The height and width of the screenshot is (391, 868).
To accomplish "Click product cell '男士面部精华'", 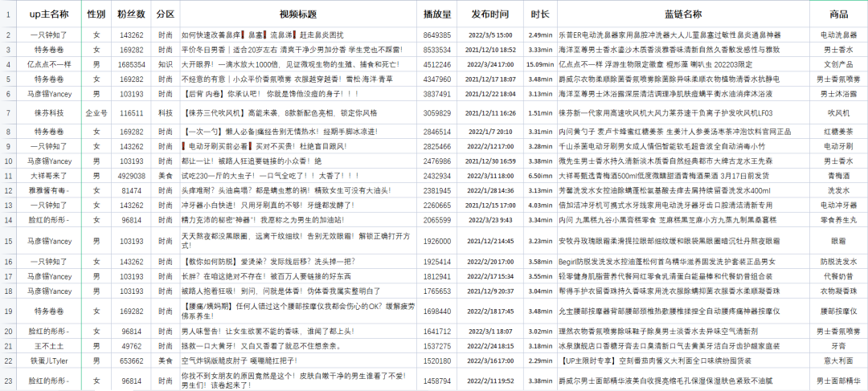I will pos(838,381).
